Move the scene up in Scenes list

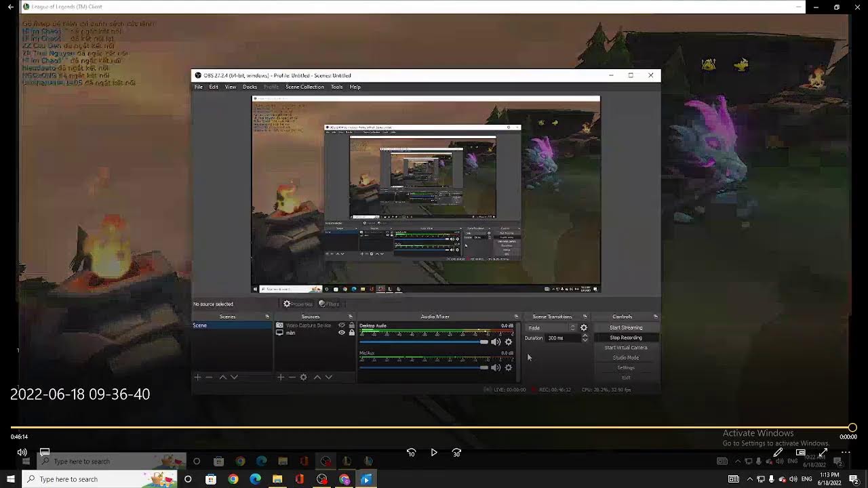pyautogui.click(x=222, y=377)
